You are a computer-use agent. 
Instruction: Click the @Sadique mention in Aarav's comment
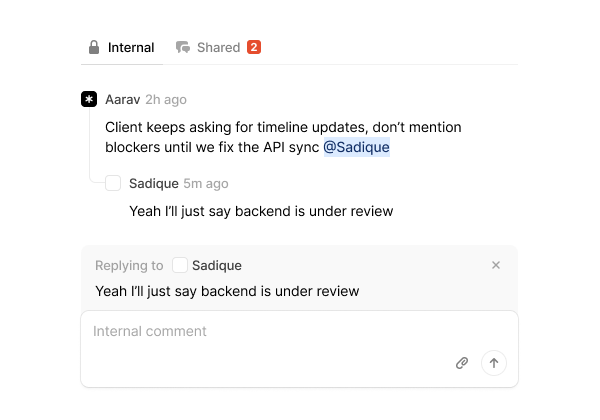point(356,147)
